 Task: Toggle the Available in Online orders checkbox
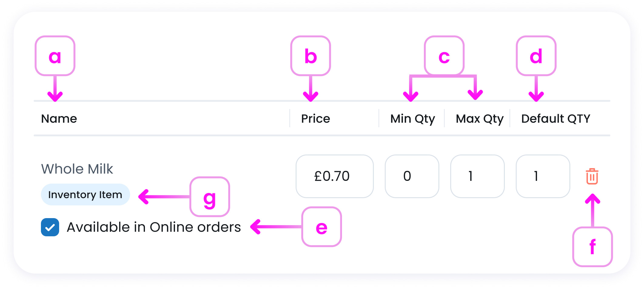click(x=50, y=227)
